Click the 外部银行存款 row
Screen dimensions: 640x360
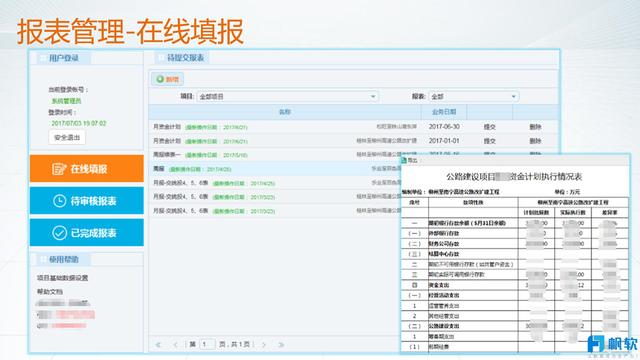point(515,233)
